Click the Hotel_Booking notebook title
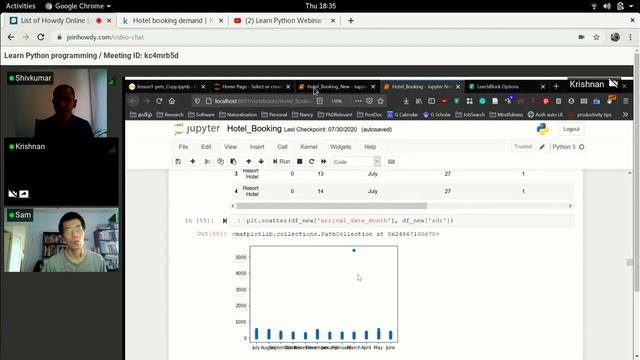This screenshot has height=360, width=640. pyautogui.click(x=254, y=129)
